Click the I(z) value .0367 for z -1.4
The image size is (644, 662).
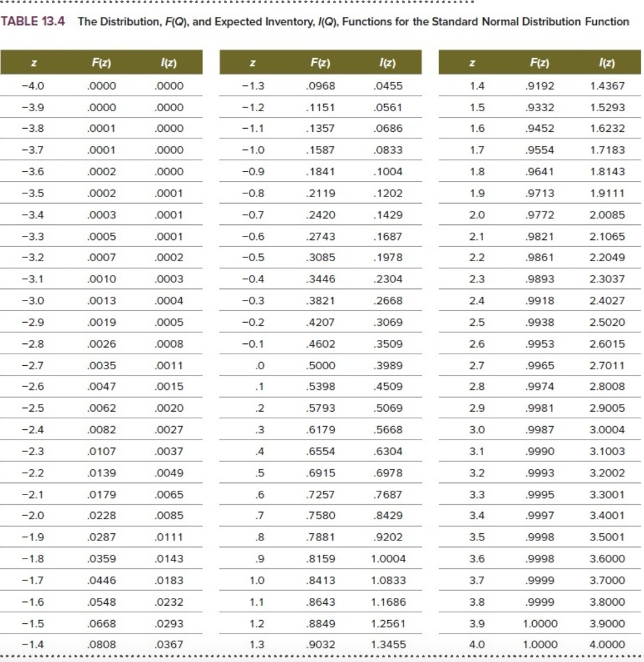tap(169, 645)
